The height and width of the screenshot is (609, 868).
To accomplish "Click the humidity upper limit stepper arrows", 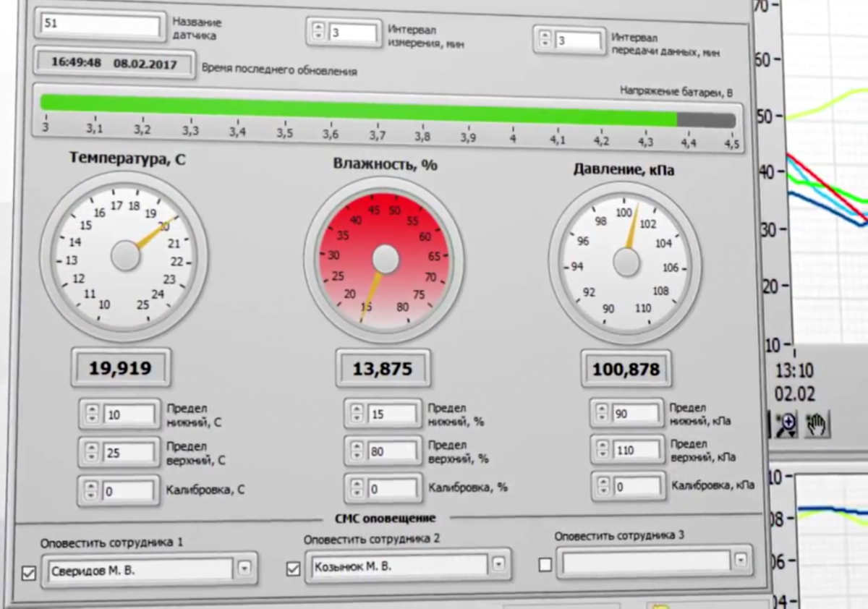I will [356, 451].
